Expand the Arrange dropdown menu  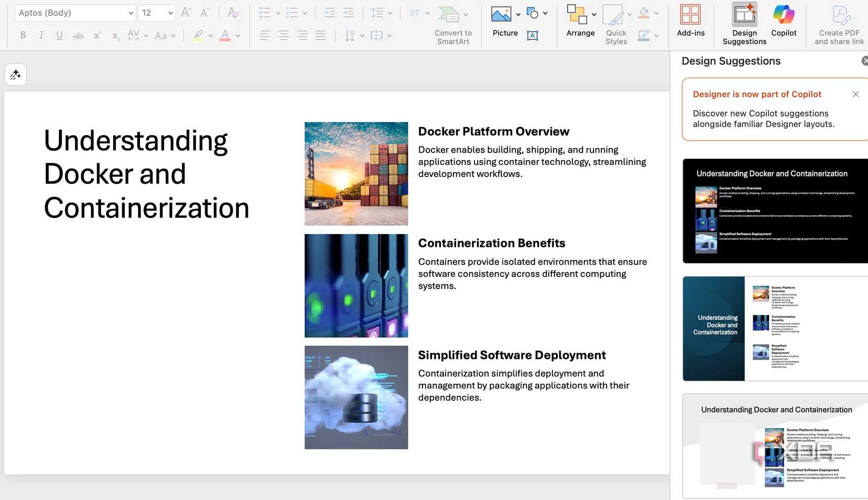click(594, 15)
